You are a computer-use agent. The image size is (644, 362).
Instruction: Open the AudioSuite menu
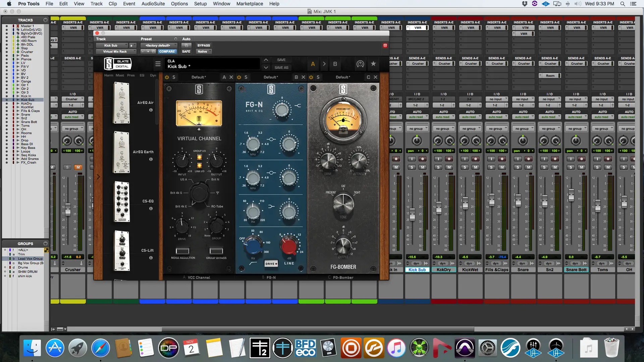153,4
